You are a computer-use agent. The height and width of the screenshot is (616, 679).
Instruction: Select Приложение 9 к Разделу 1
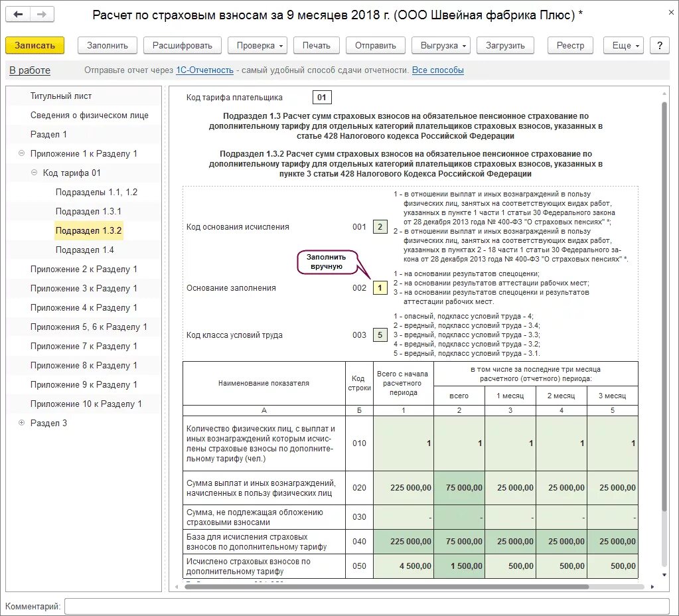(84, 385)
